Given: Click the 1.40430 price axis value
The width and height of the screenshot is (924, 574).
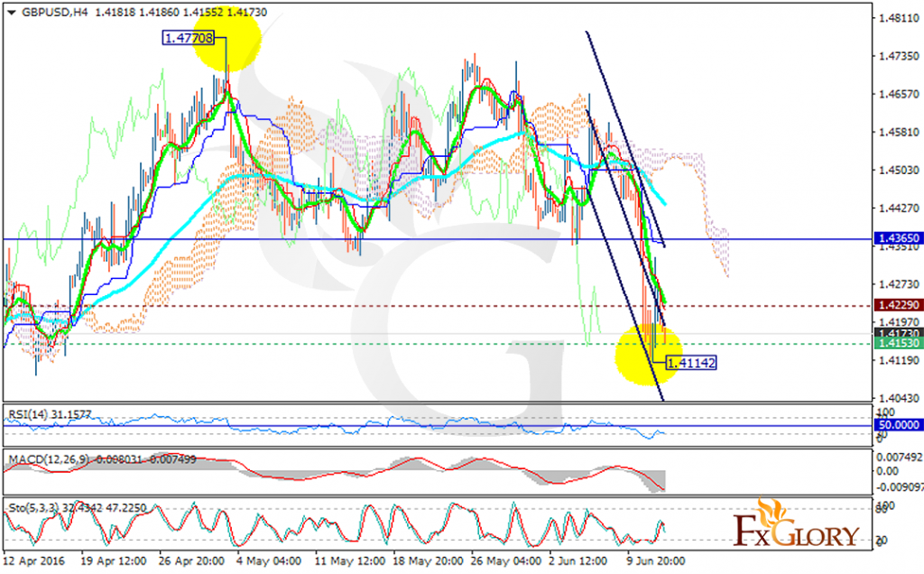Looking at the screenshot, I should 899,398.
